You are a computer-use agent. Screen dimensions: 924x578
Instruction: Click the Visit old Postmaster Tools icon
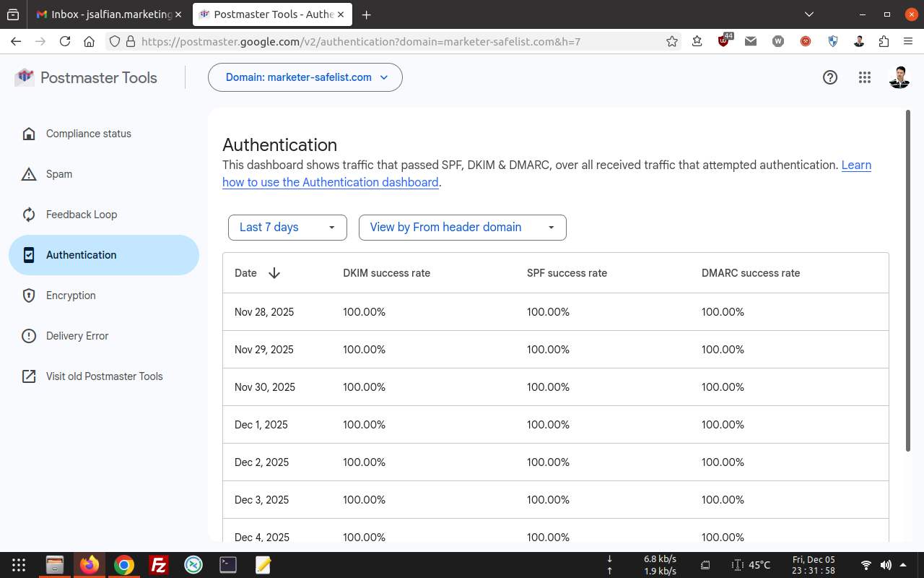(29, 376)
